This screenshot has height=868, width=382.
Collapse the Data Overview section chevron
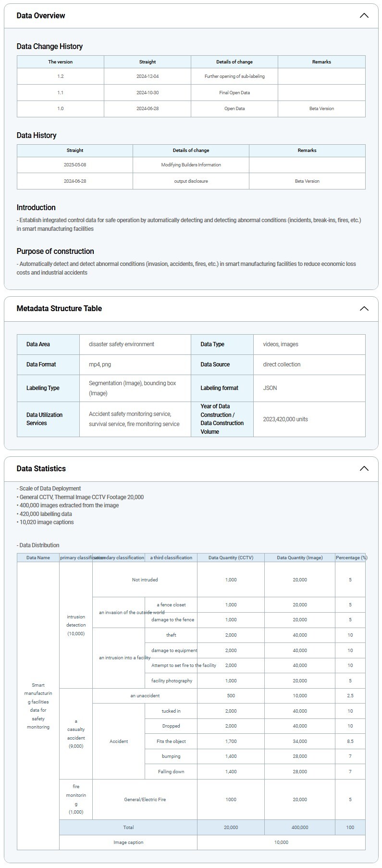click(x=364, y=15)
